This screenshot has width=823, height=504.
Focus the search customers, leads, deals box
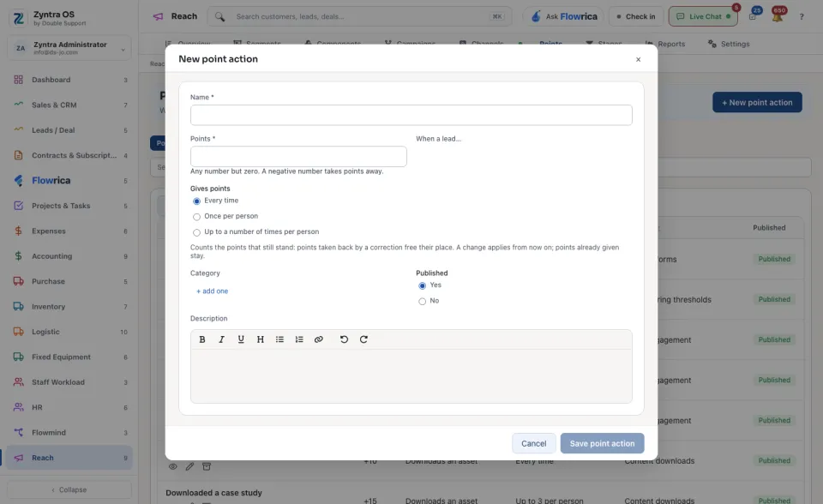coord(360,17)
